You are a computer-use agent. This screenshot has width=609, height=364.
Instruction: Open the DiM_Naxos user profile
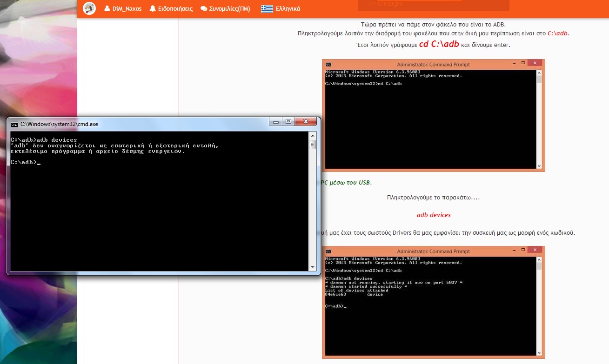tap(123, 8)
